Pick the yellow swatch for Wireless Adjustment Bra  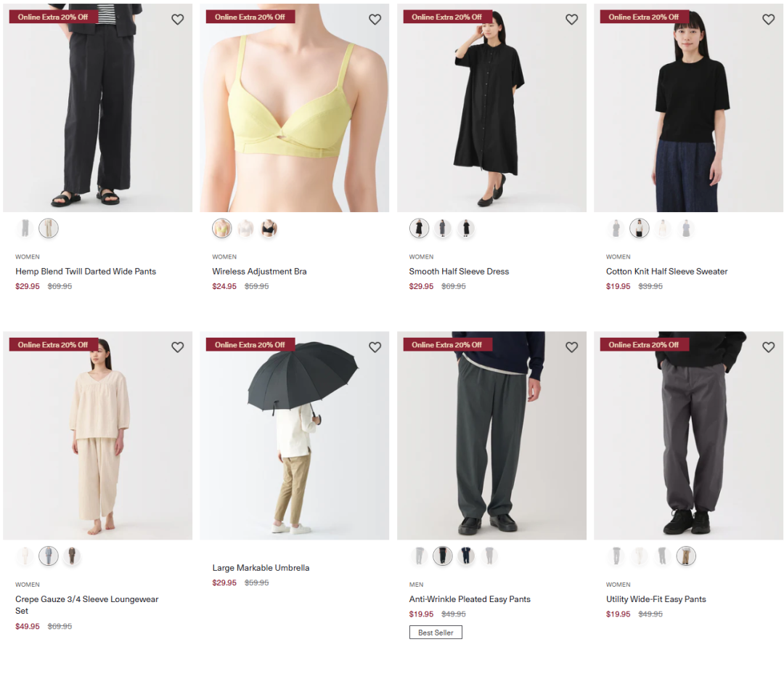pos(222,228)
